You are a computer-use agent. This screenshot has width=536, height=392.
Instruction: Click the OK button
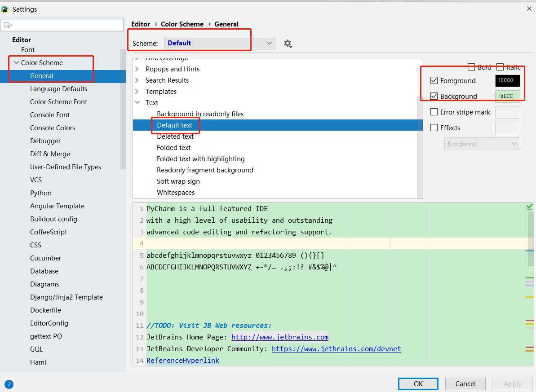click(418, 384)
